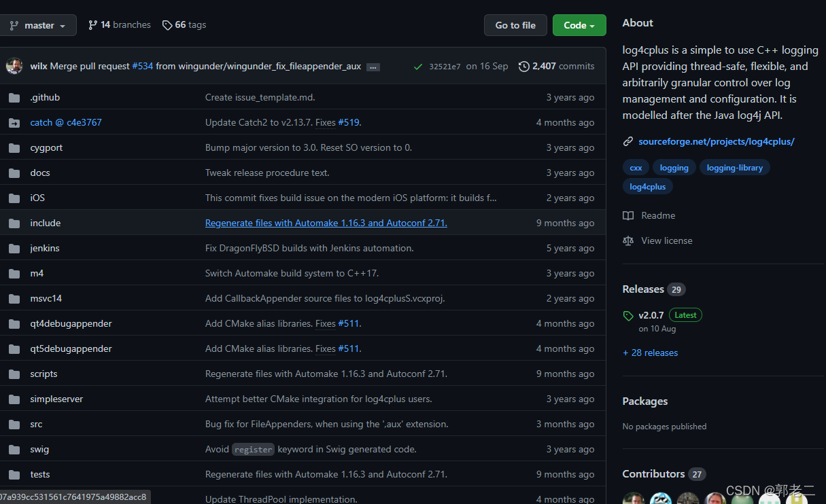Select the log4cplus topic tag

pos(648,187)
